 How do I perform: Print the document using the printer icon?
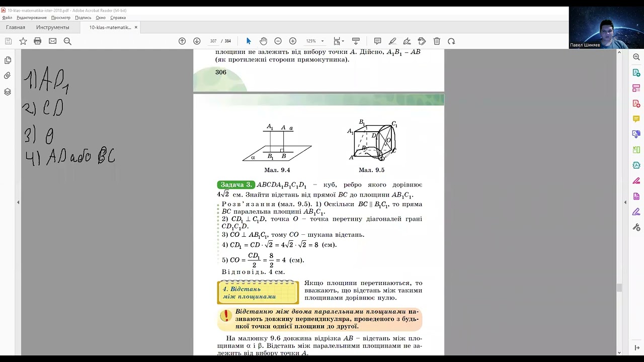pyautogui.click(x=37, y=41)
